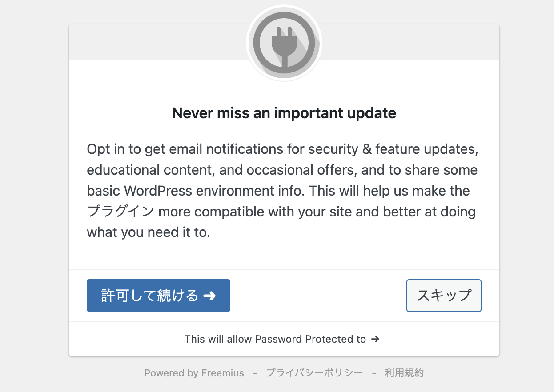Image resolution: width=554 pixels, height=392 pixels.
Task: Click スキップ to skip the opt-in
Action: pyautogui.click(x=443, y=296)
